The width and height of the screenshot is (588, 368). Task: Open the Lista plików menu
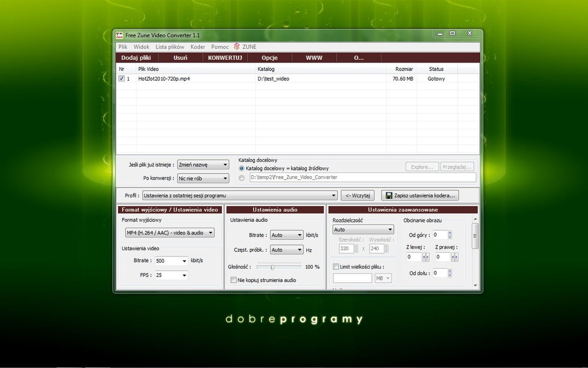(170, 47)
